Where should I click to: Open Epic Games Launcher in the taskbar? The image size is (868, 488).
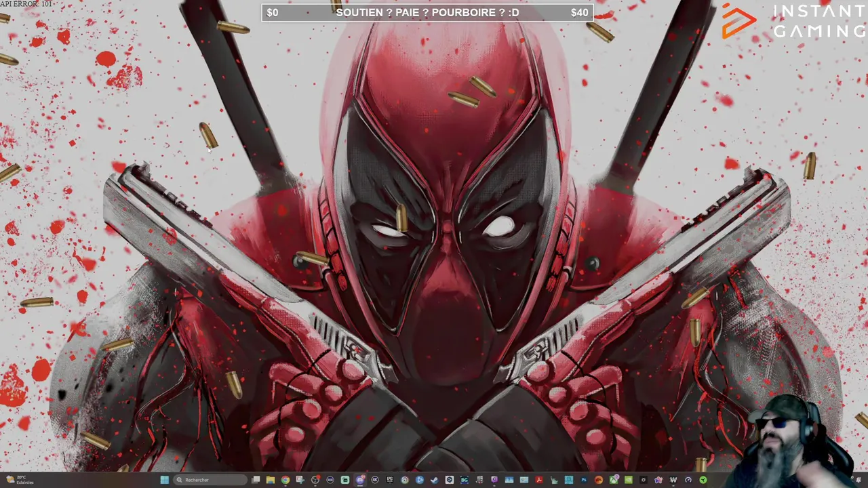point(390,480)
